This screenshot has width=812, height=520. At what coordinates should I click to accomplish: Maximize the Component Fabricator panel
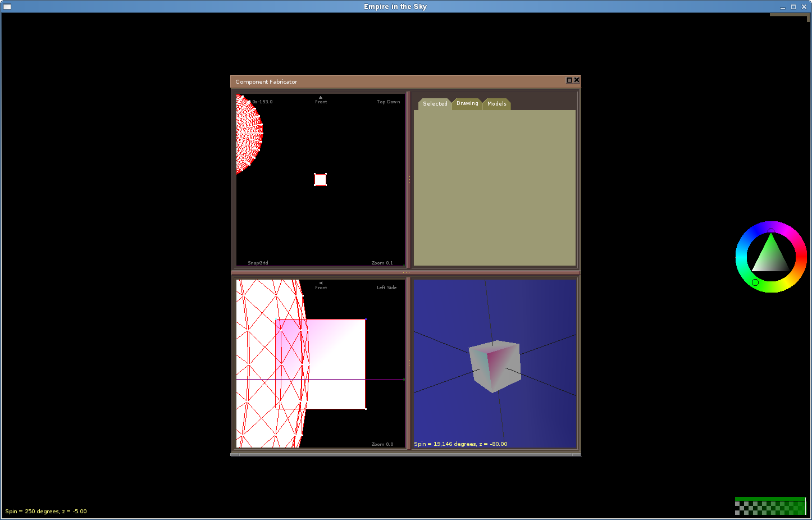(x=569, y=80)
